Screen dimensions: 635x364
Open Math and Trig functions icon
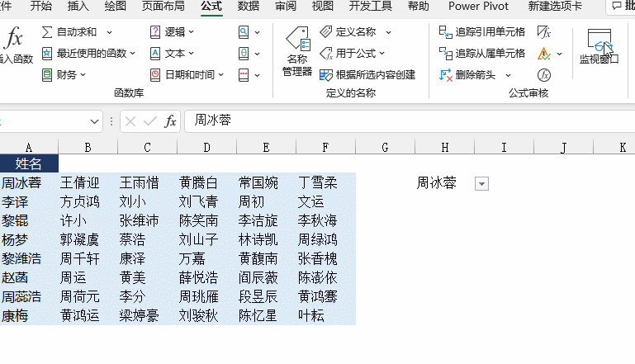coord(244,54)
